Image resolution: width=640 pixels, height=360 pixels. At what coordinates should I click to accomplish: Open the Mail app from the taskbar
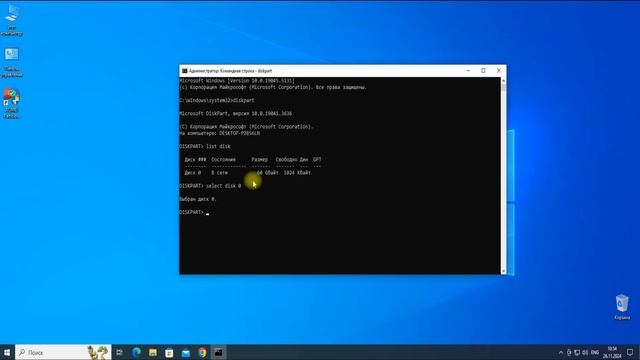[x=186, y=352]
